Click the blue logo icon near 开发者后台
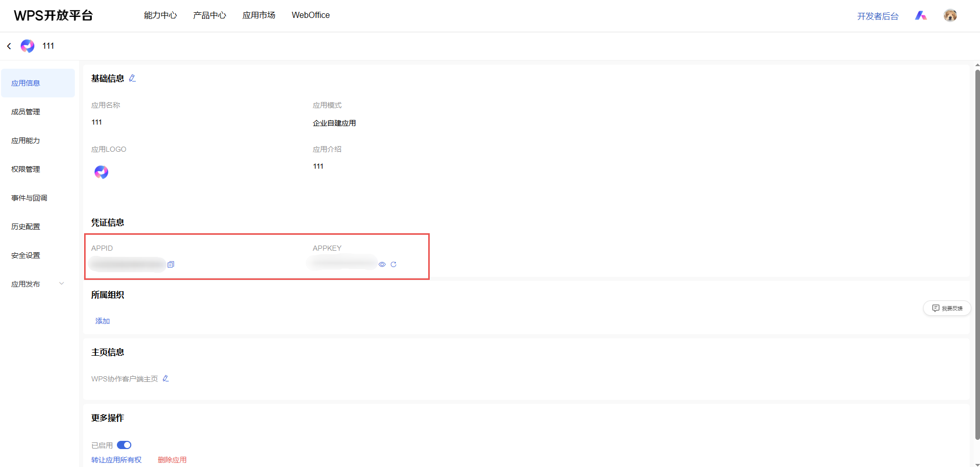This screenshot has height=467, width=980. pos(921,16)
